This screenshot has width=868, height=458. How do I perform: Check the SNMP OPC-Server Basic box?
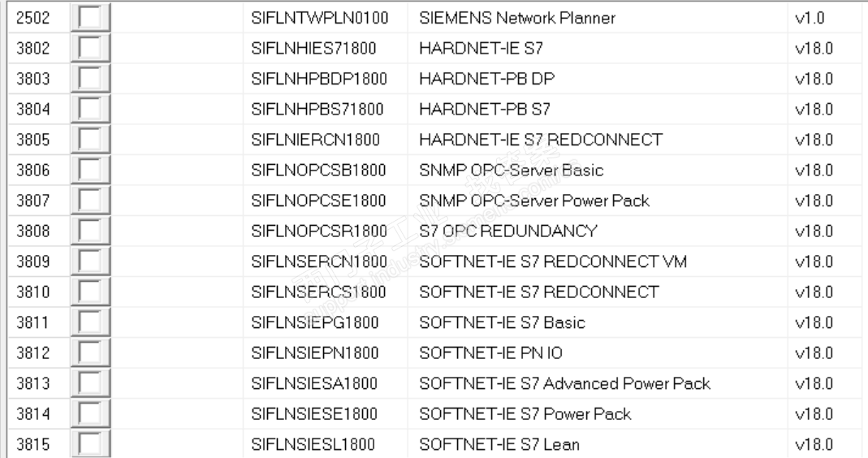pos(90,170)
